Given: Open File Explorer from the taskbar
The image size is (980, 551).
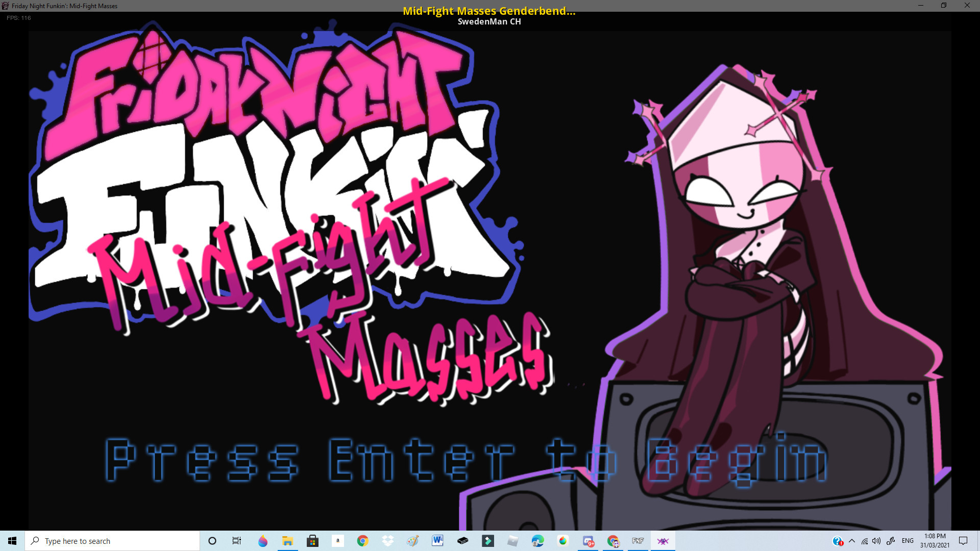Looking at the screenshot, I should coord(287,541).
